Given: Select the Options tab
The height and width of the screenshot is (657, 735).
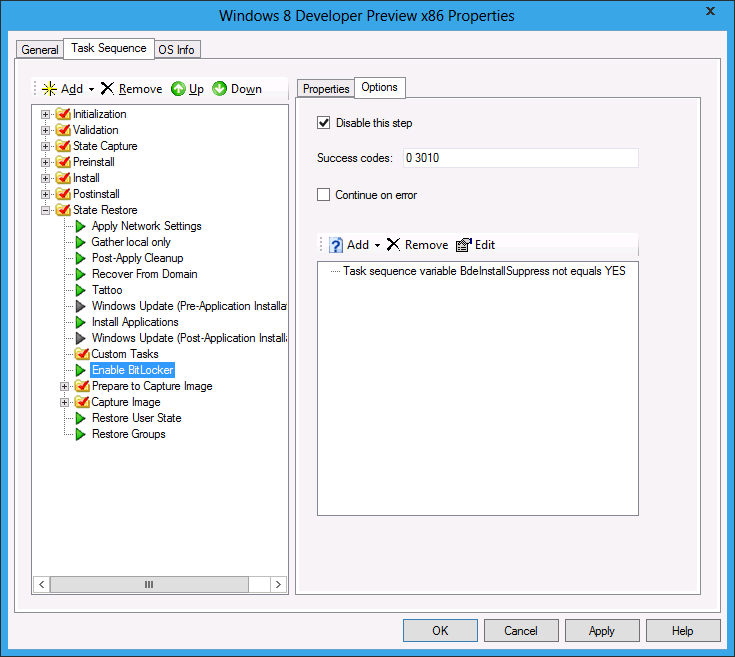Looking at the screenshot, I should (x=380, y=88).
